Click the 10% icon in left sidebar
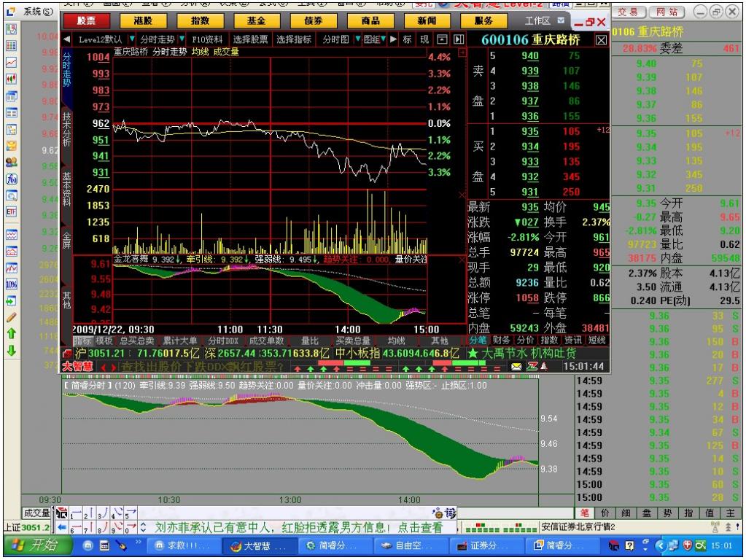 point(12,284)
